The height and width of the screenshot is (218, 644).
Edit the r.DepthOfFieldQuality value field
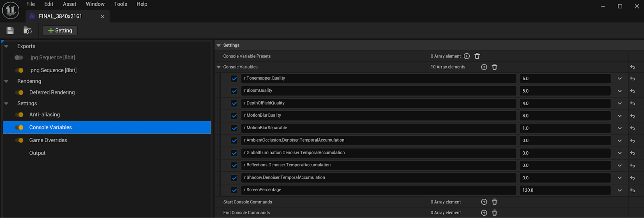(564, 104)
